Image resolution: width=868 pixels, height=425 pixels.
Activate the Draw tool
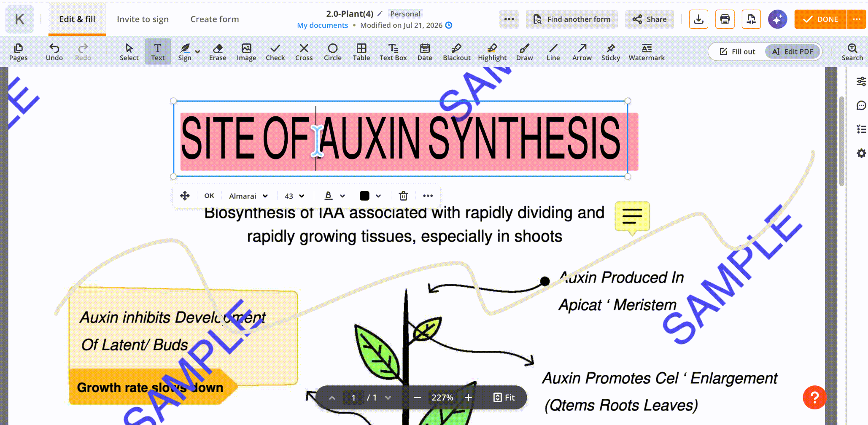point(524,52)
